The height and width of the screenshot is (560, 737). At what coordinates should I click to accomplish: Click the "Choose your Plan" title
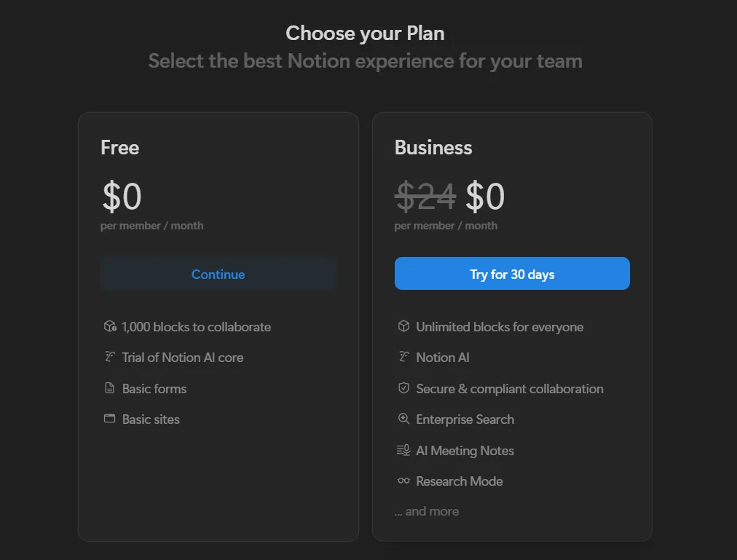click(365, 33)
